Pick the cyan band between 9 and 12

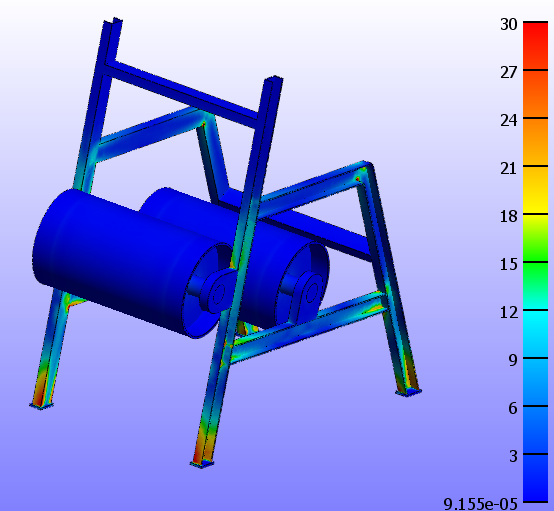click(535, 334)
